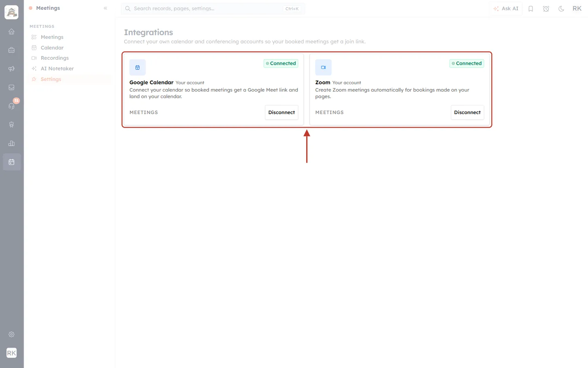588x368 pixels.
Task: Disconnect the Zoom integration
Action: coord(467,112)
